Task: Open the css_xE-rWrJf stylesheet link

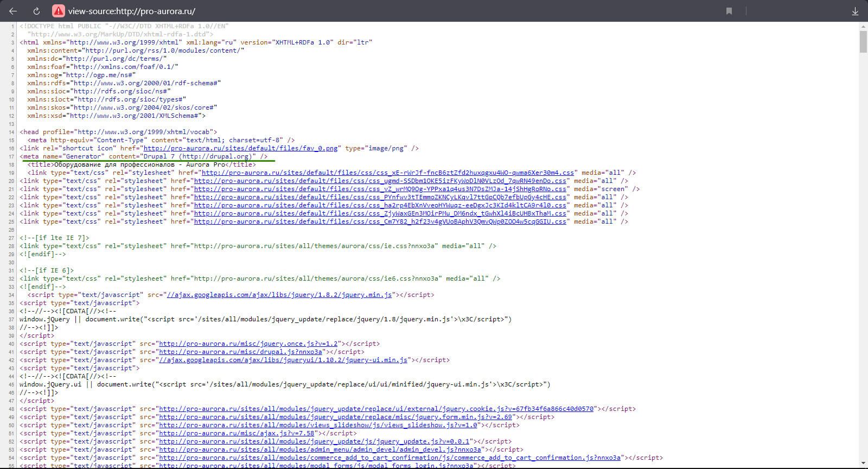Action: click(388, 173)
